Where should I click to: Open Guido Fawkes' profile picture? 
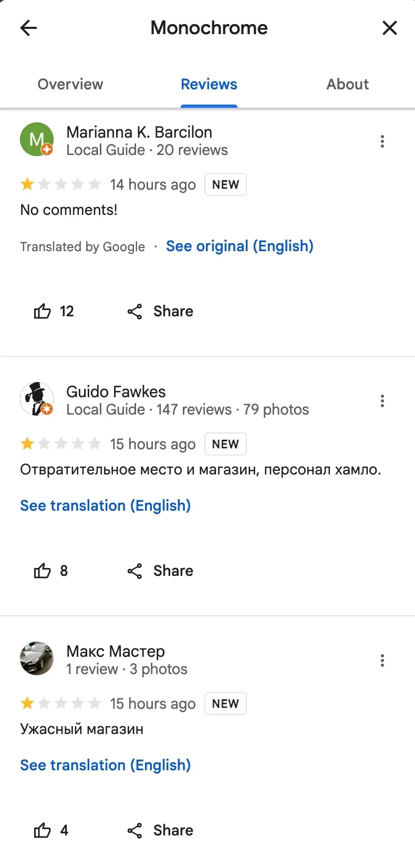pos(37,399)
